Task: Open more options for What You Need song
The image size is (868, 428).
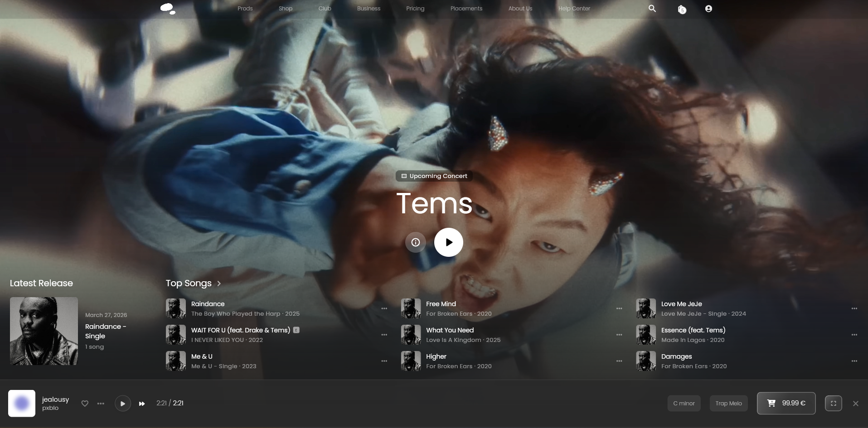Action: (x=619, y=335)
